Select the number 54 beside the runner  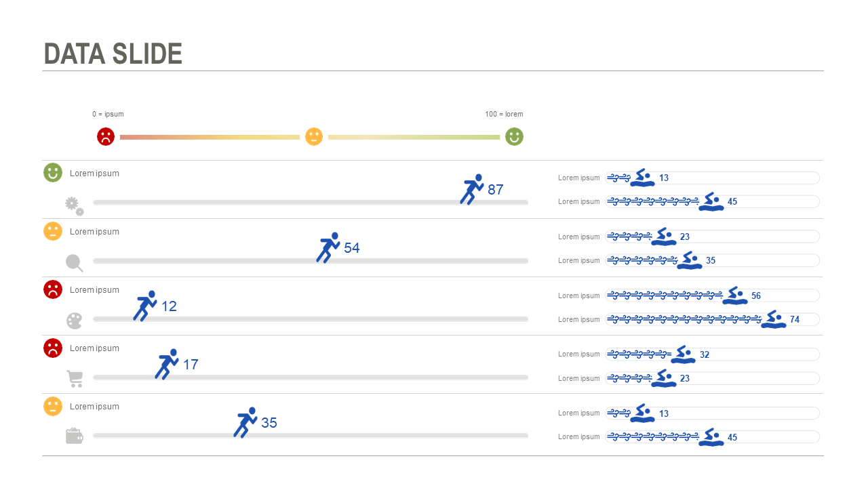(x=351, y=248)
